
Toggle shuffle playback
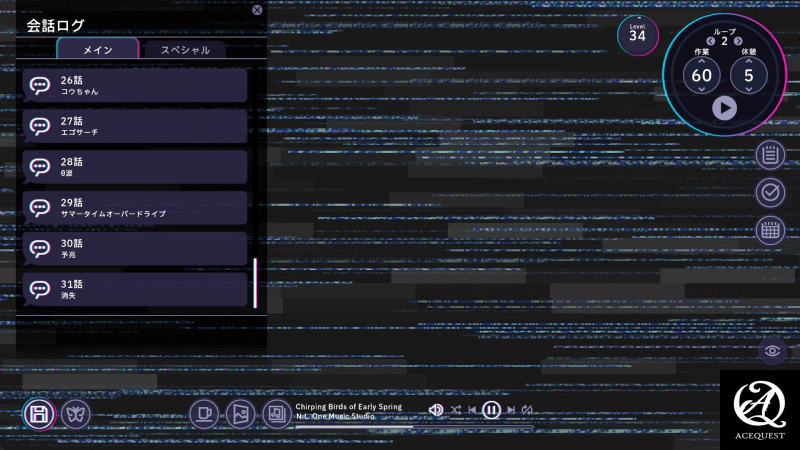pyautogui.click(x=455, y=410)
